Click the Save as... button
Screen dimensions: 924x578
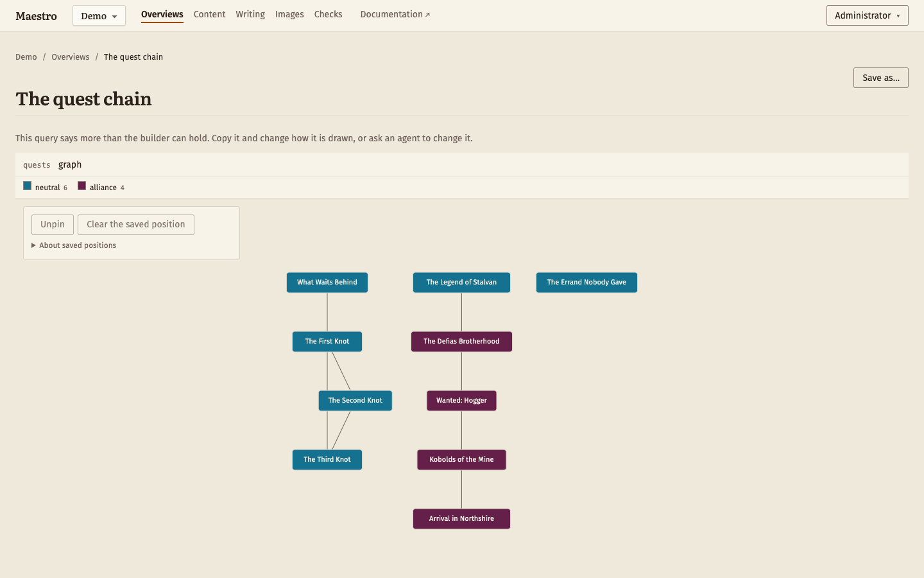[880, 78]
